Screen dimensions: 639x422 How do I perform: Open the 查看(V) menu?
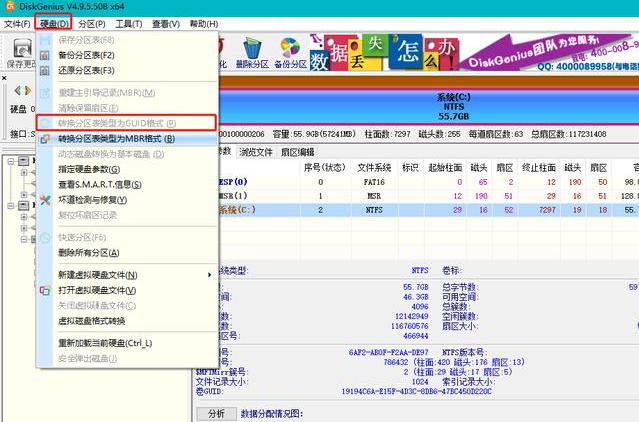tap(166, 24)
